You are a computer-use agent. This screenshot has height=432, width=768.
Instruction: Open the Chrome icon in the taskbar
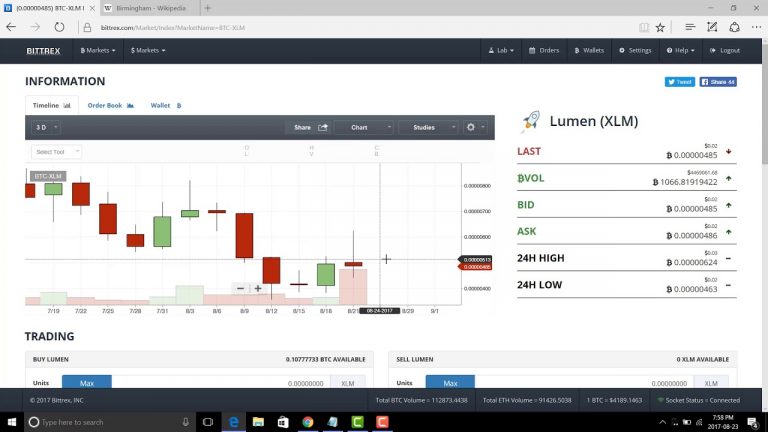click(308, 422)
